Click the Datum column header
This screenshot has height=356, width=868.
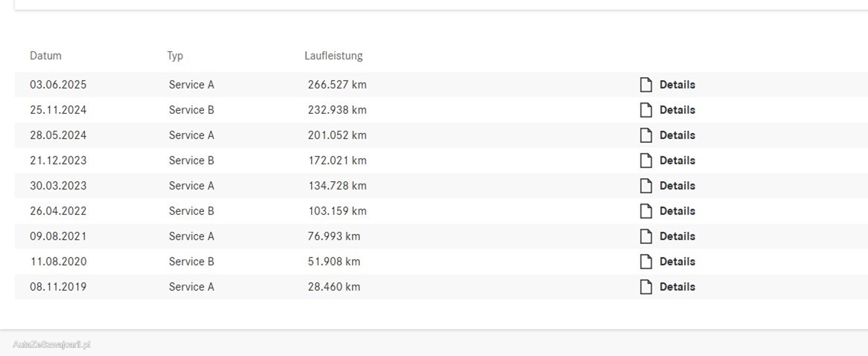pos(46,56)
